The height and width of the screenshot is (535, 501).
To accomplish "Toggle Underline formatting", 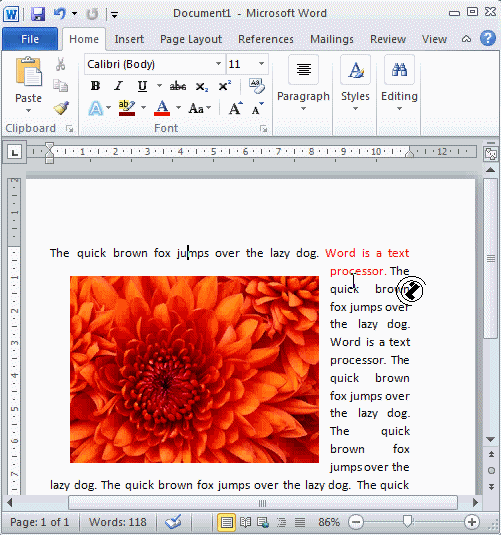I will pos(142,86).
